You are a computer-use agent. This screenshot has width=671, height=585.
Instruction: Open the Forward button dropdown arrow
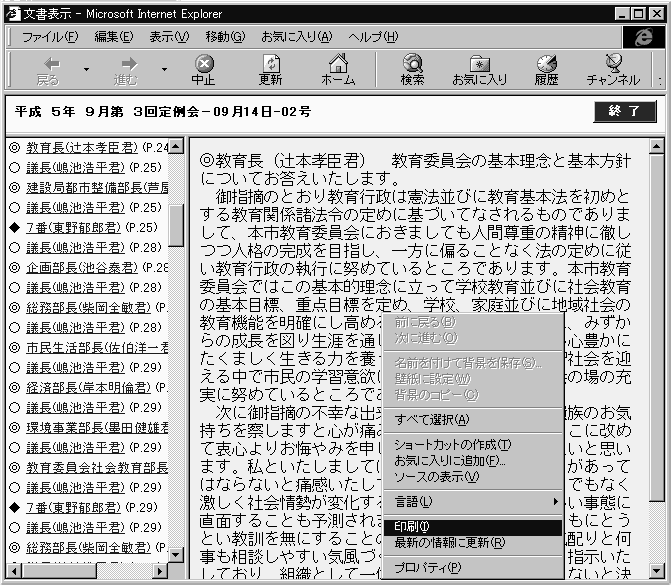(163, 70)
